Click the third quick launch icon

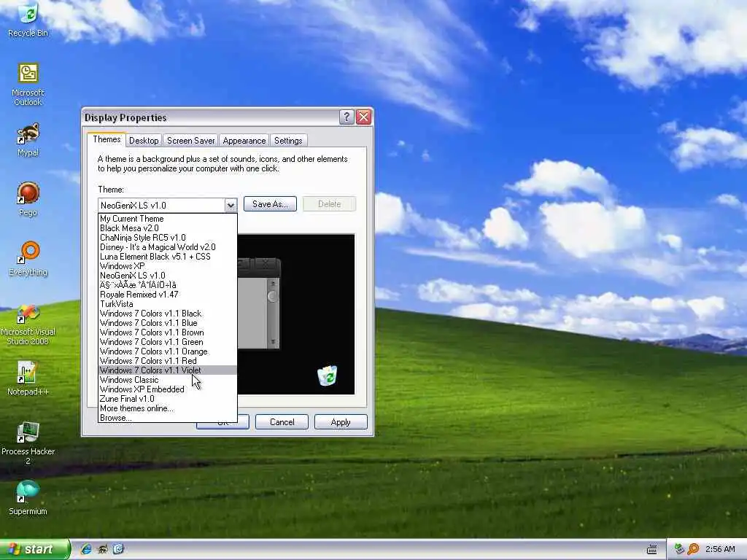click(x=118, y=549)
